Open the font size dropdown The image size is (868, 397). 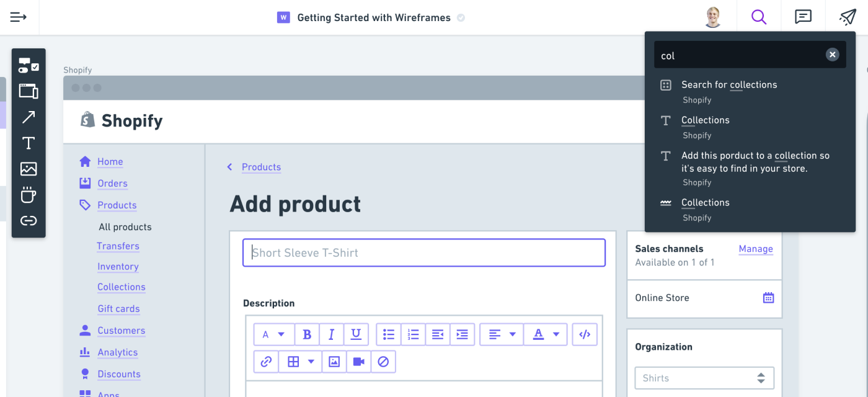(273, 334)
